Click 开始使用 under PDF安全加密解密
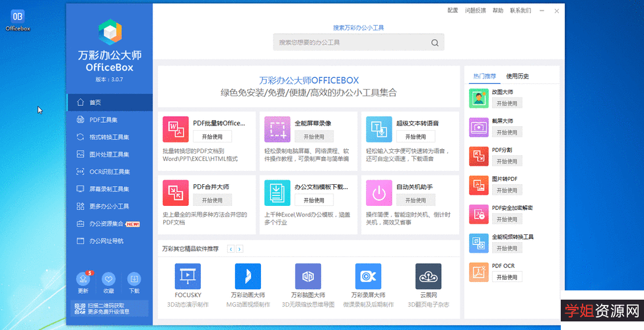Image resolution: width=644 pixels, height=330 pixels. point(507,219)
